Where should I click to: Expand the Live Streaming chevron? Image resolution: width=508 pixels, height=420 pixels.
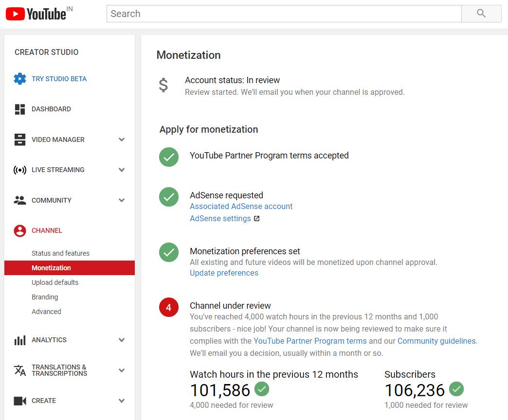122,170
